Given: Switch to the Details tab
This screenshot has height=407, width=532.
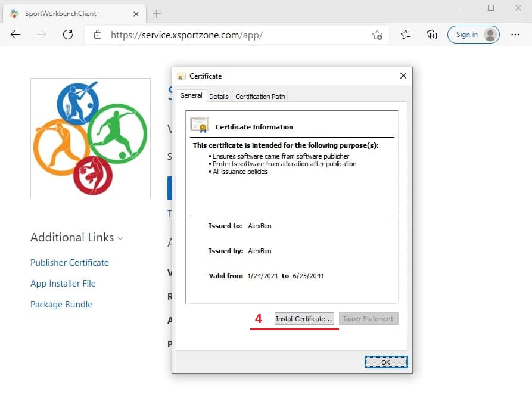Looking at the screenshot, I should 219,96.
